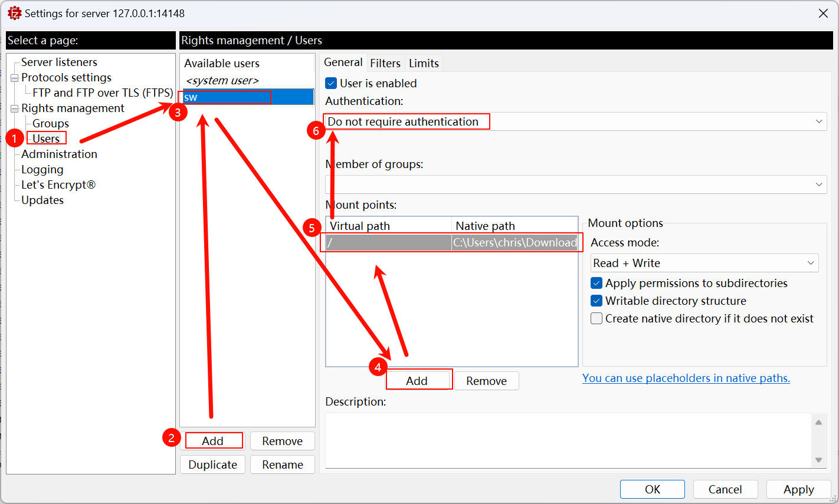Click Add below the users list
The height and width of the screenshot is (504, 839).
click(212, 441)
